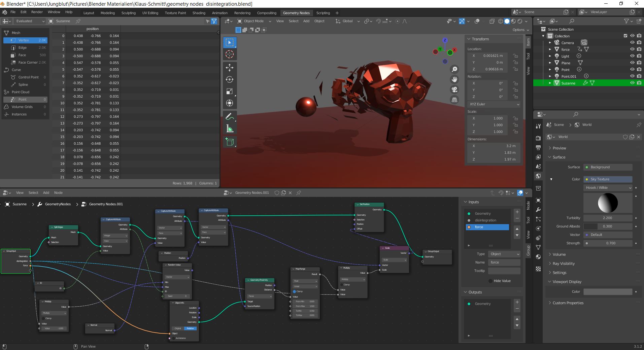Open the Hosek / Wilkie sky type dropdown
The height and width of the screenshot is (350, 644).
pos(608,188)
